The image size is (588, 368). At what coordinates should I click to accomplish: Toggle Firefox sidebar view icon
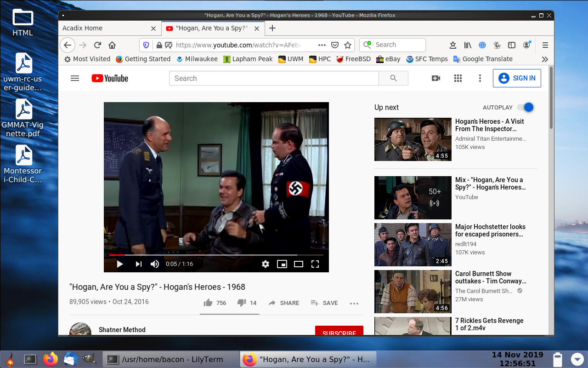tap(512, 45)
